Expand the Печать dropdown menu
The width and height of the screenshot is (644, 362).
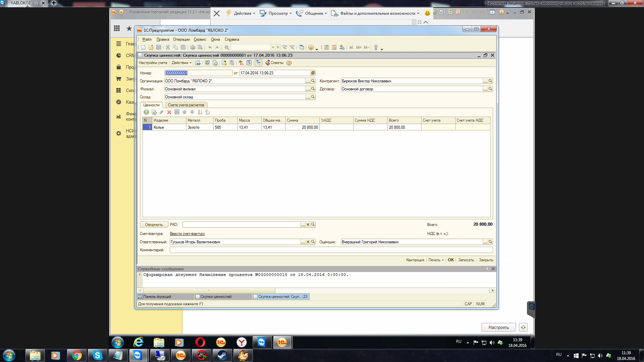point(436,260)
